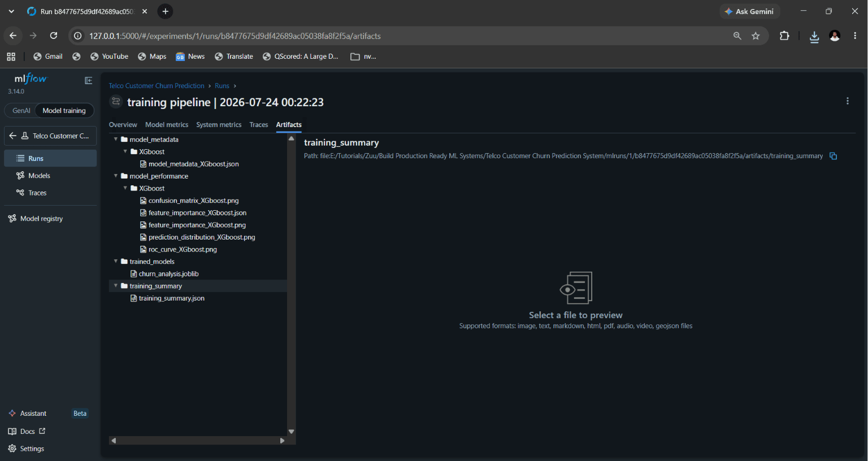Click the browser address bar URL
The height and width of the screenshot is (461, 868).
(x=235, y=36)
